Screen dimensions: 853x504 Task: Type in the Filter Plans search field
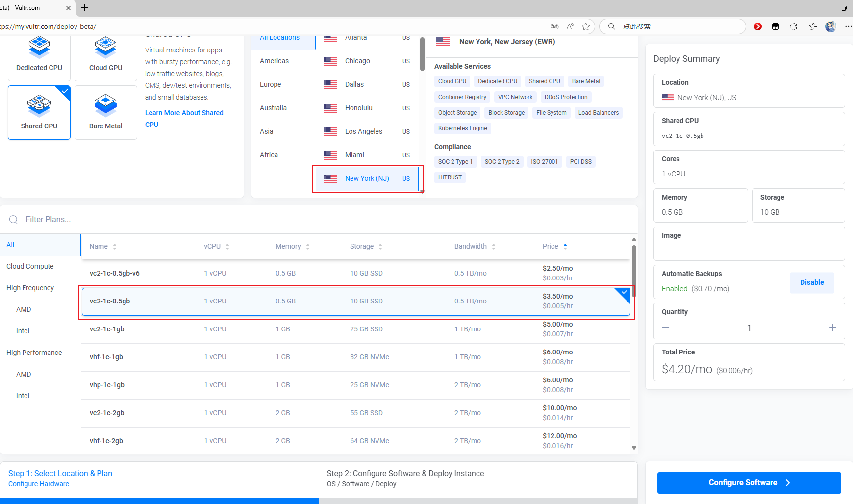196,220
